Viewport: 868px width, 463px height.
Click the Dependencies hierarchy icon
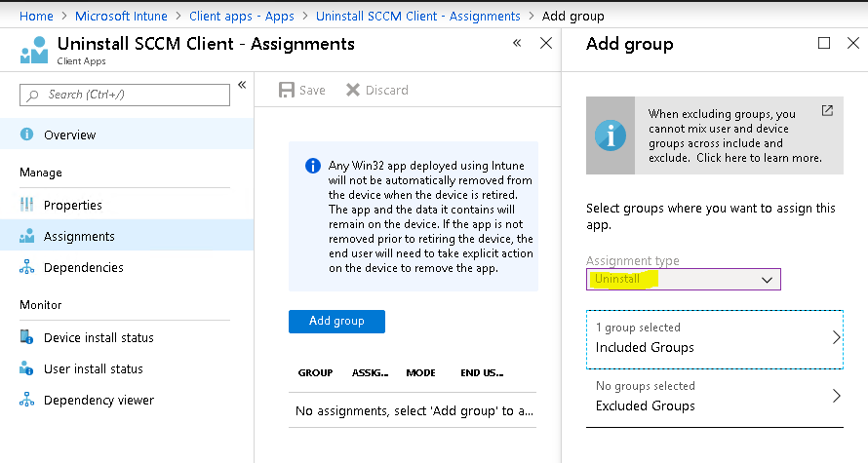point(26,267)
